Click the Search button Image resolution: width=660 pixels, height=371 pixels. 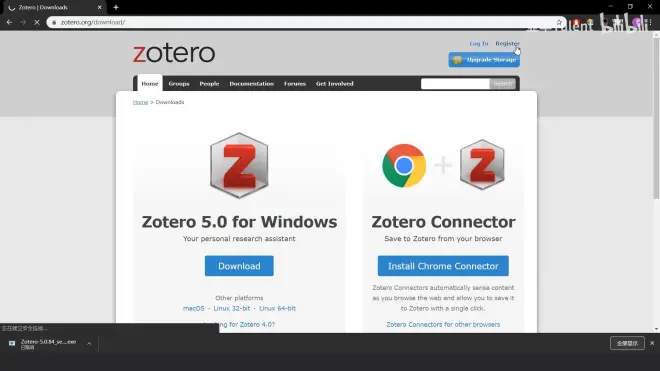pos(503,84)
